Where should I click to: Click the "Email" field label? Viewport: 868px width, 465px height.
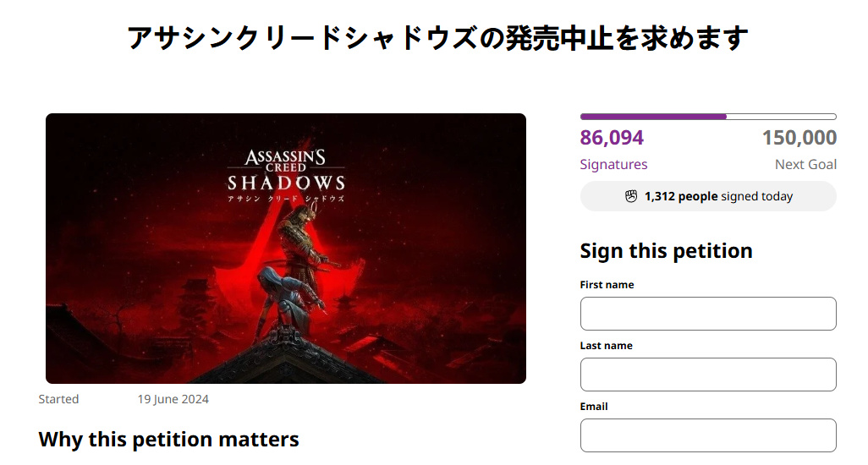[x=594, y=407]
